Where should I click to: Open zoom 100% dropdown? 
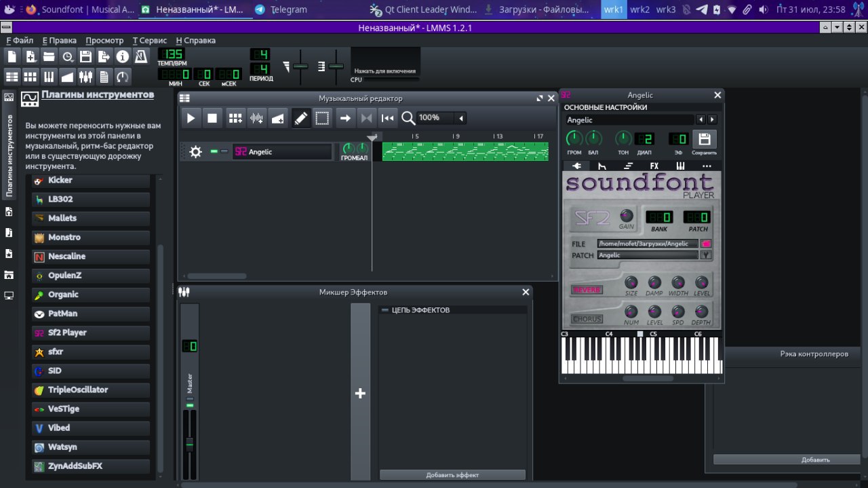pos(441,118)
